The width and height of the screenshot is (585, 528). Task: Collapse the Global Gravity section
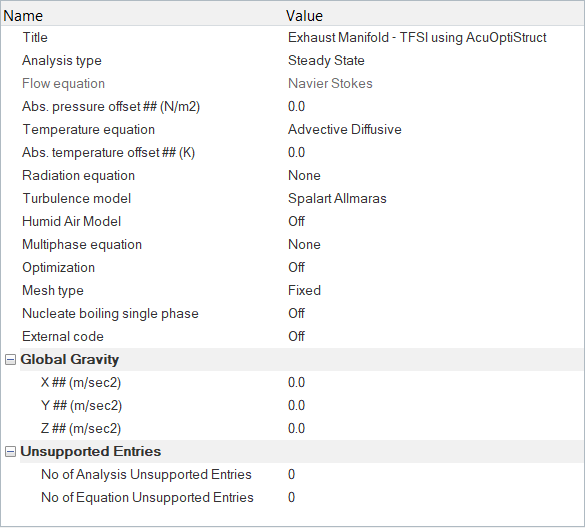pos(10,360)
